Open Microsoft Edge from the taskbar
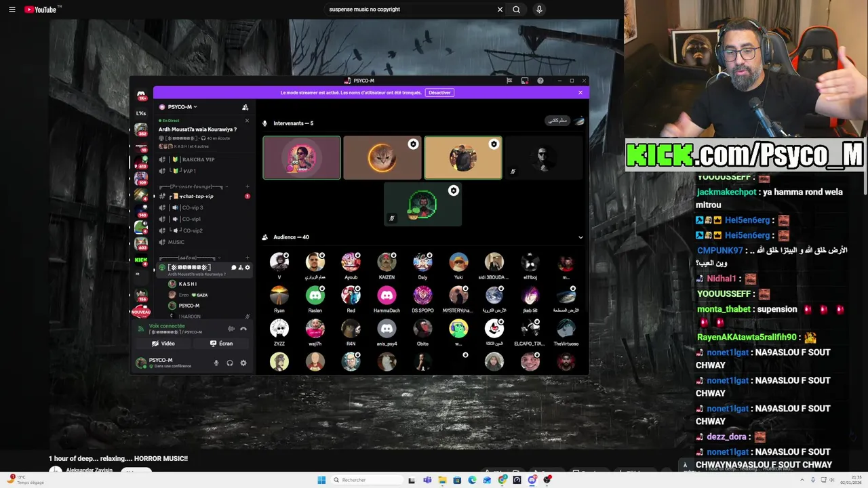Screen dimensions: 868x488 (x=472, y=480)
